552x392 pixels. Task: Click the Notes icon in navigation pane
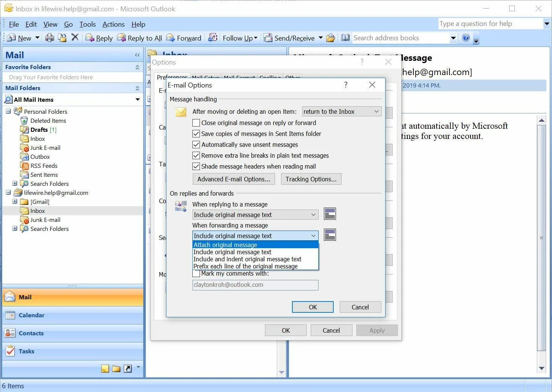click(x=105, y=368)
